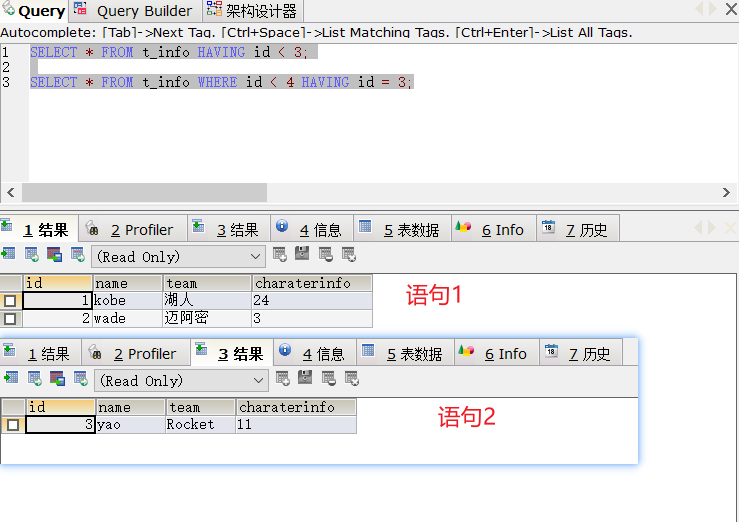Switch to the 3 结果 tab above the kobe grid

point(229,229)
